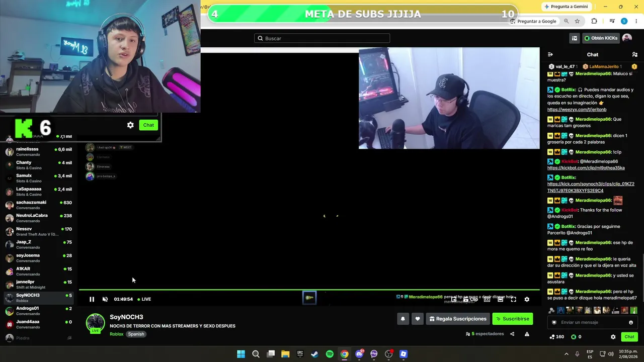This screenshot has height=362, width=644.
Task: Open chat users list icon
Action: click(x=634, y=54)
